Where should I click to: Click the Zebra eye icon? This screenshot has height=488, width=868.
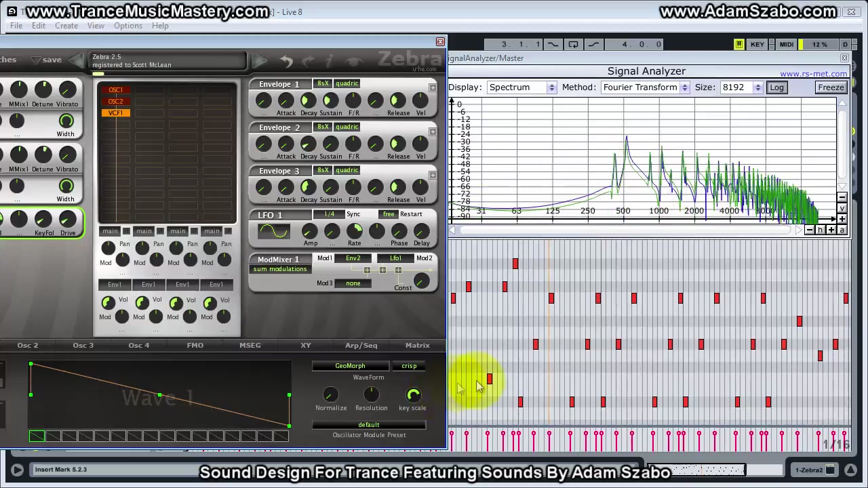coord(354,62)
